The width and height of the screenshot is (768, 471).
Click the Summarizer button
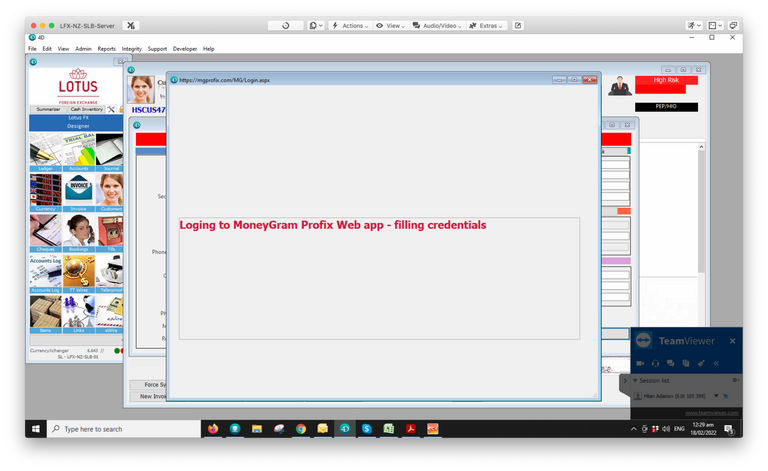(48, 109)
